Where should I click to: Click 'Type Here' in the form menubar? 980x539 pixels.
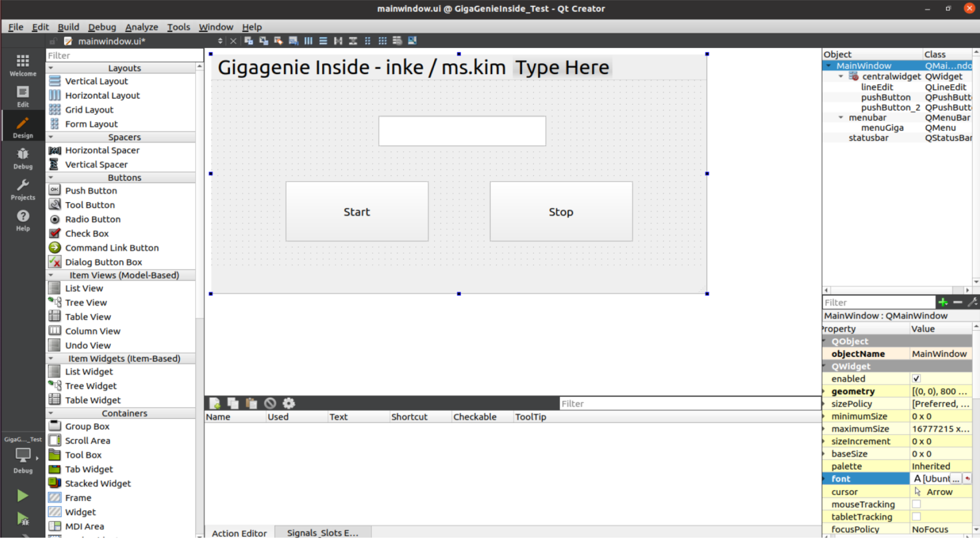pos(563,67)
